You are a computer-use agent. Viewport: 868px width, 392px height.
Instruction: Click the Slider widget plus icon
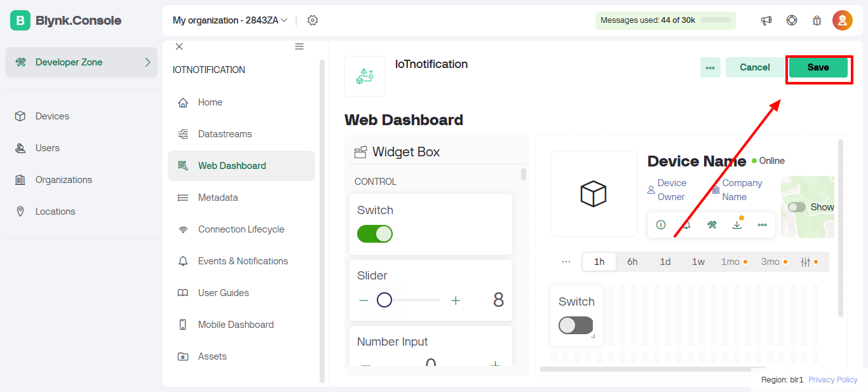tap(456, 300)
